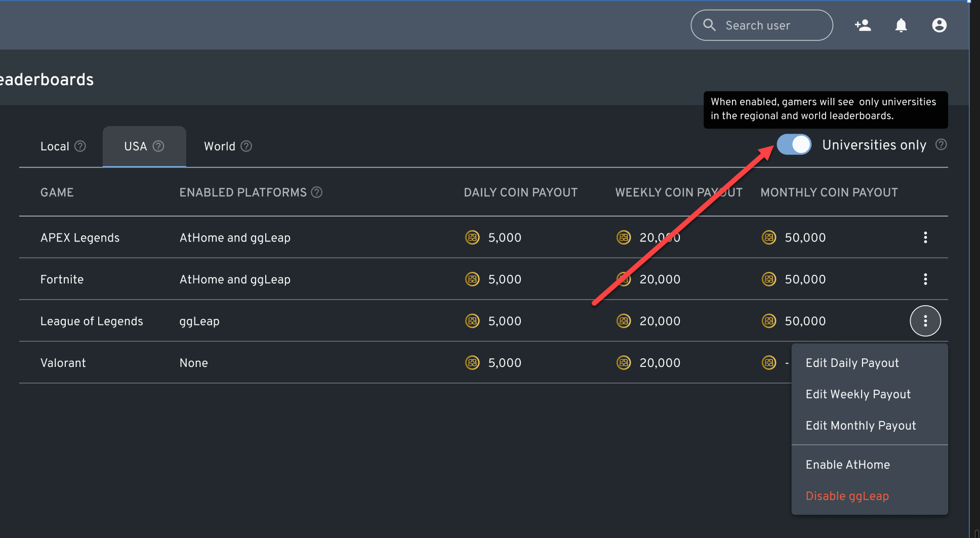Viewport: 980px width, 538px height.
Task: Choose Edit Weekly Payout option
Action: coord(858,394)
